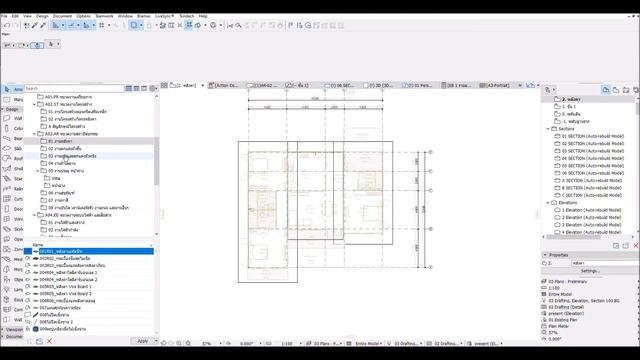Collapse the A04.EE folder
Screen dimensions: 640x360
pos(34,215)
